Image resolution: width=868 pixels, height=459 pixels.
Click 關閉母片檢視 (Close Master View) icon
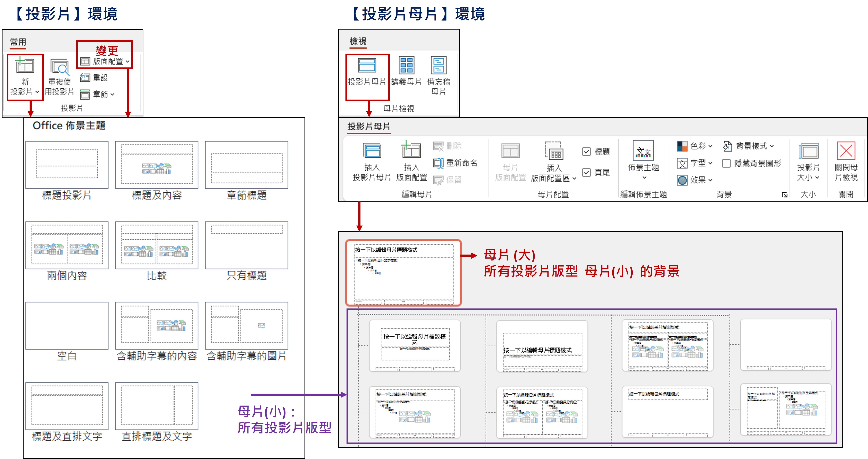pyautogui.click(x=846, y=151)
